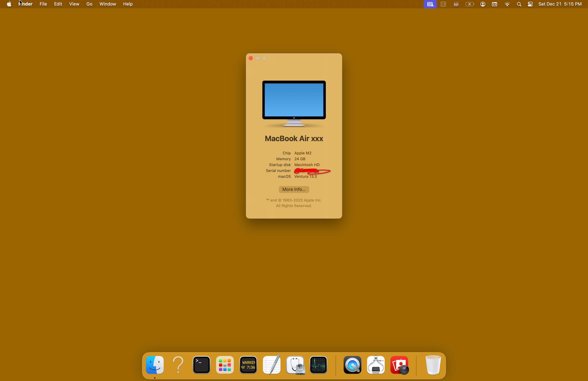588x381 pixels.
Task: Open the Window menu
Action: click(x=108, y=4)
